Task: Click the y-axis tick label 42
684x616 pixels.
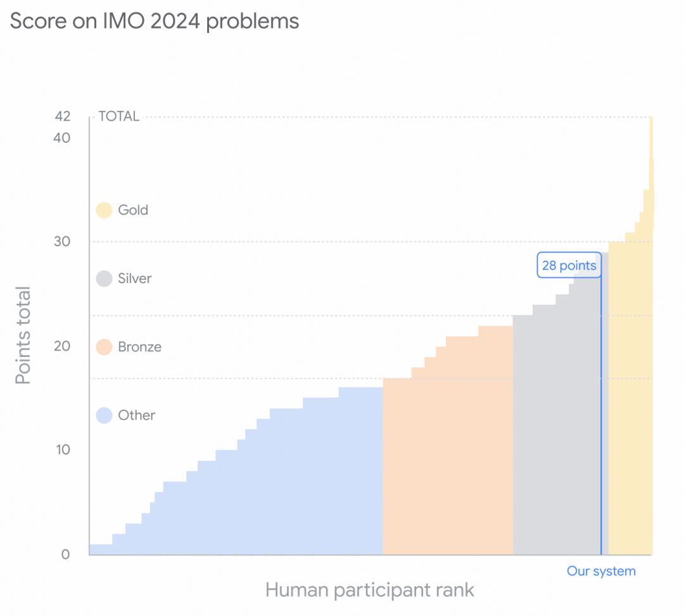Action: (62, 116)
